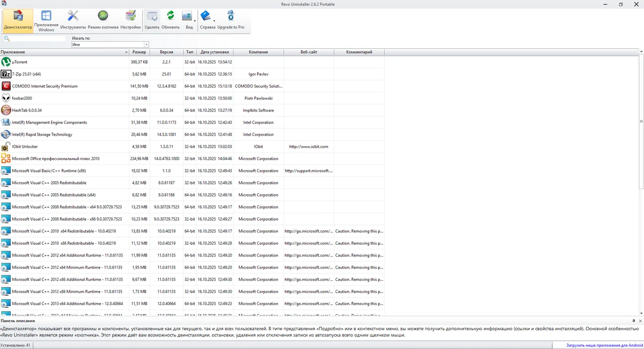
Task: Click the 390,37 KB size cell
Action: (140, 62)
